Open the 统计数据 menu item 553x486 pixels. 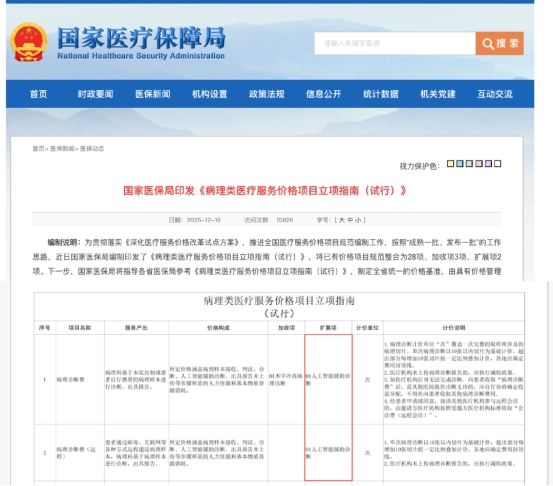pos(381,94)
